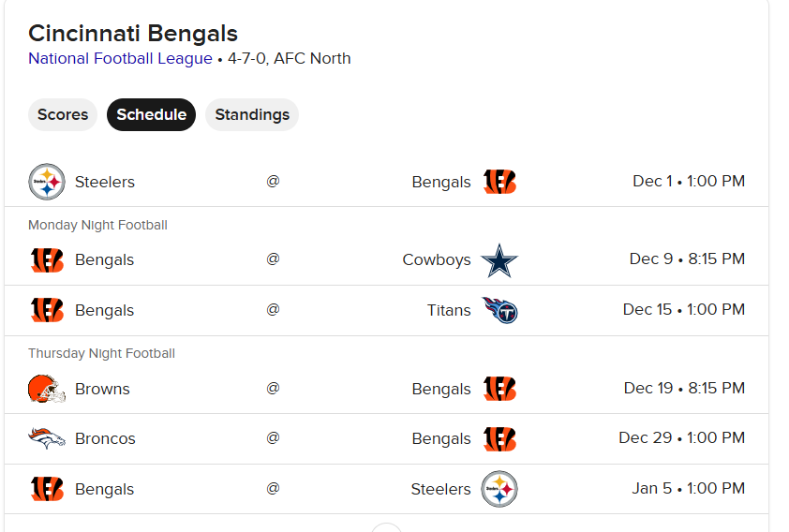Select the Jan 5 1:00 PM game time
Viewport: 789px width, 532px height.
click(x=689, y=488)
